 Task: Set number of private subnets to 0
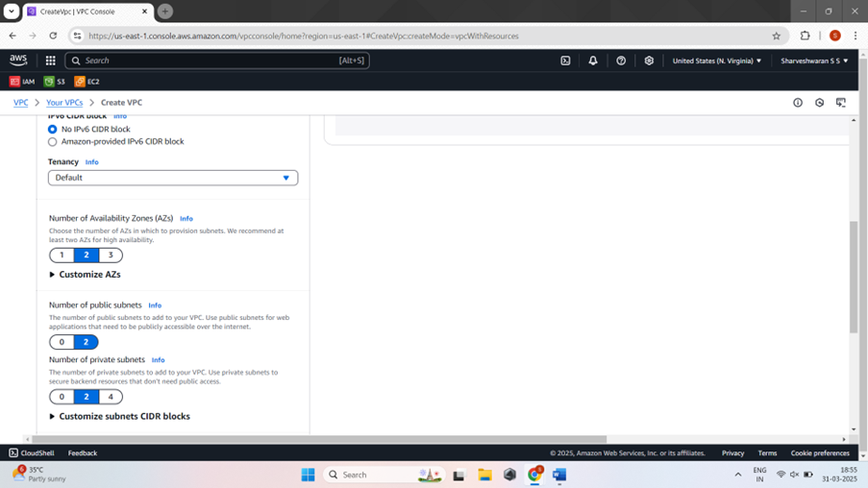62,397
